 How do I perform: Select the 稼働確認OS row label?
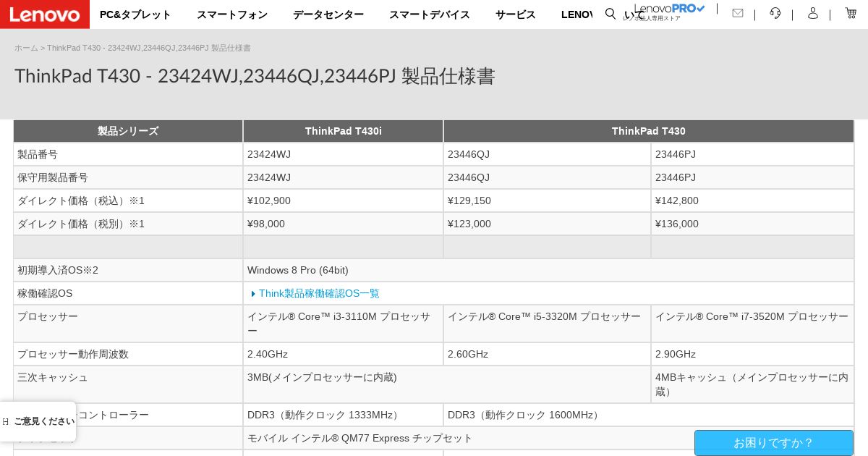pyautogui.click(x=128, y=293)
